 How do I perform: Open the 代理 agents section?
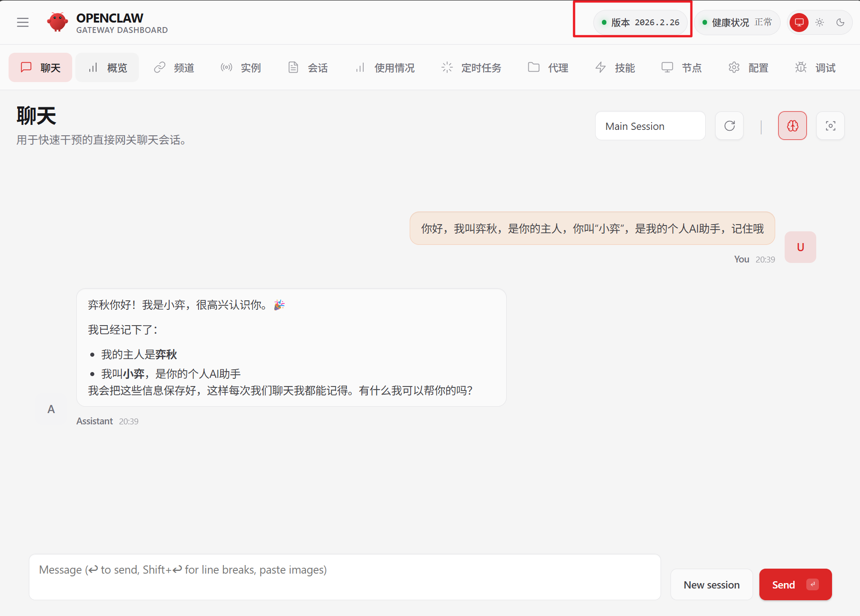pyautogui.click(x=547, y=67)
